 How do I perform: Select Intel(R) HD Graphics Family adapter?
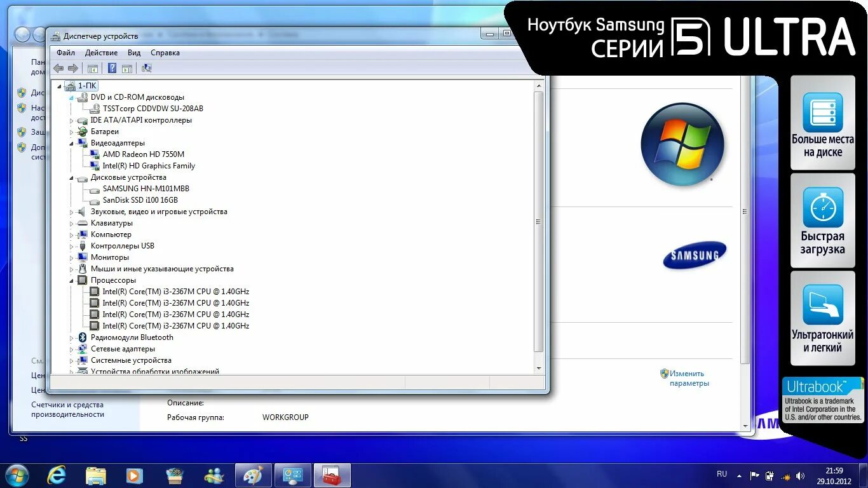point(149,166)
